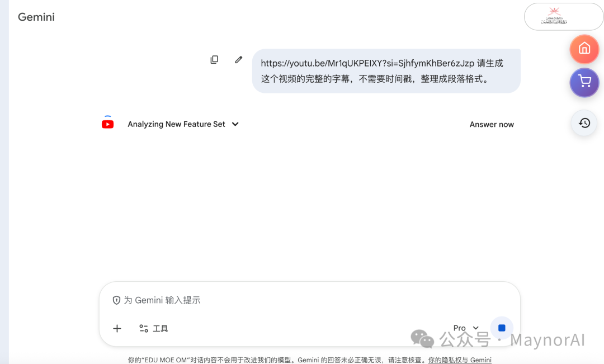604x364 pixels.
Task: Click the plus icon to attach files
Action: [116, 328]
